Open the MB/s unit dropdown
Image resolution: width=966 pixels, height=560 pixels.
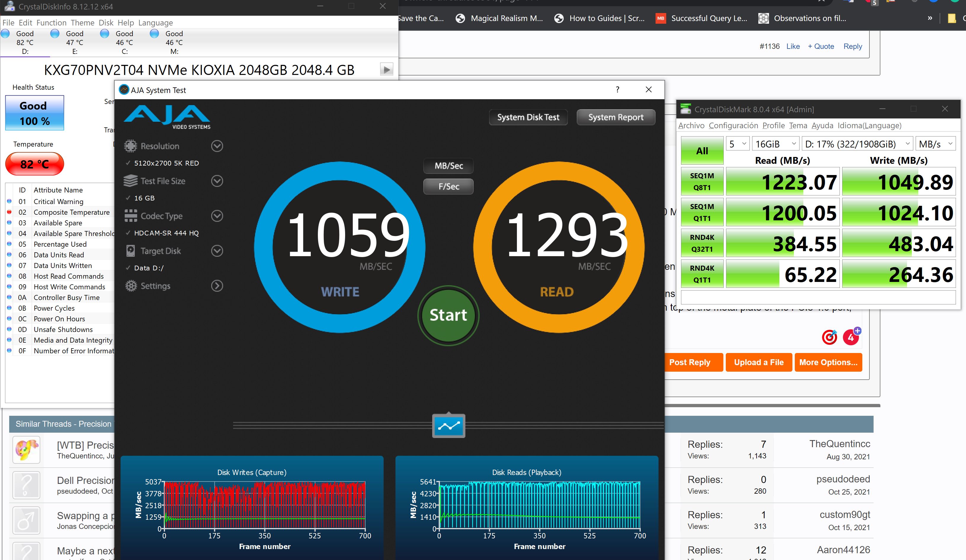(935, 144)
